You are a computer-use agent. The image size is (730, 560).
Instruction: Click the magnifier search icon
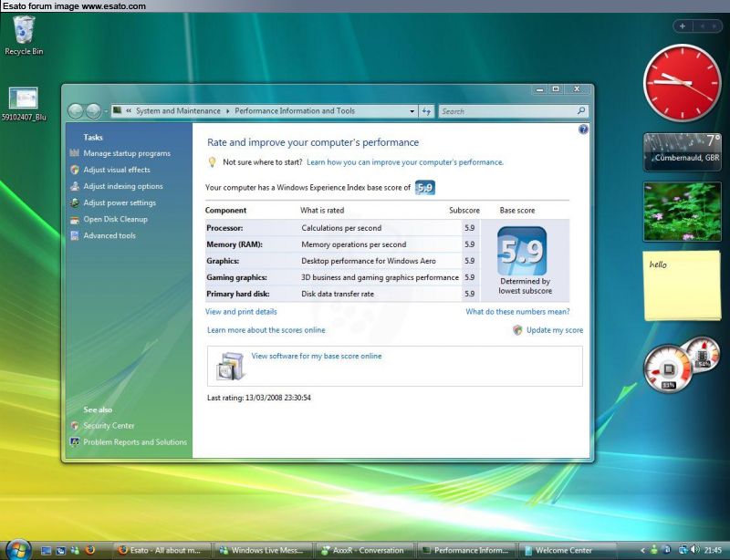pos(581,110)
